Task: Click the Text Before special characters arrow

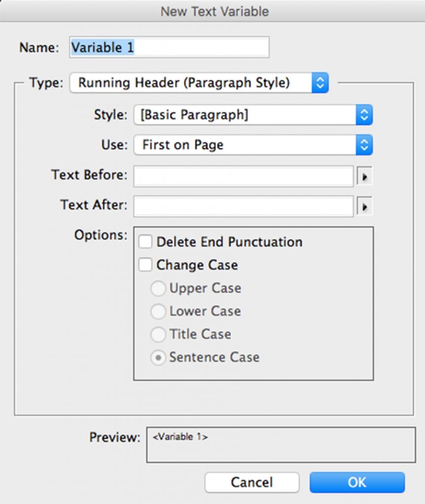Action: point(364,177)
